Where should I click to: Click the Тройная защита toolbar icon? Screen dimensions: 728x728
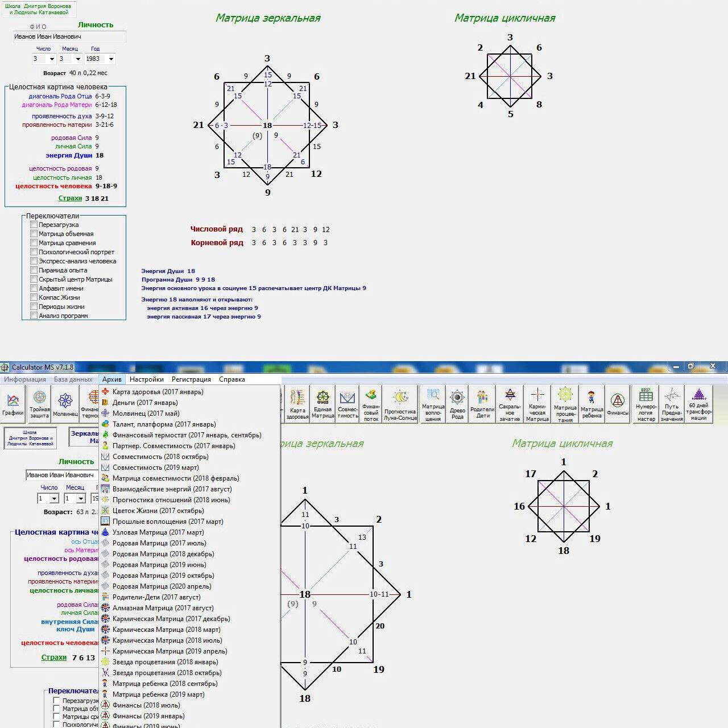tap(39, 403)
